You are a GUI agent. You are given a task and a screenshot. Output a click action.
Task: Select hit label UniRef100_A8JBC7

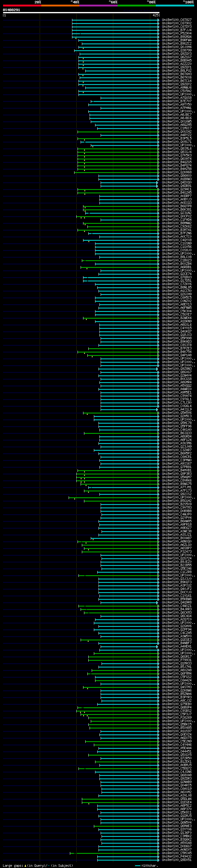click(x=176, y=115)
